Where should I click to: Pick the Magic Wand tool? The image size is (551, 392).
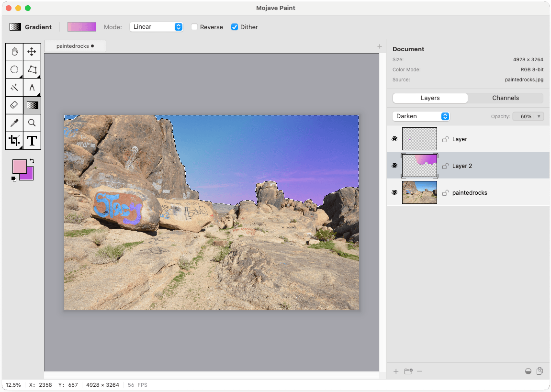pyautogui.click(x=14, y=87)
